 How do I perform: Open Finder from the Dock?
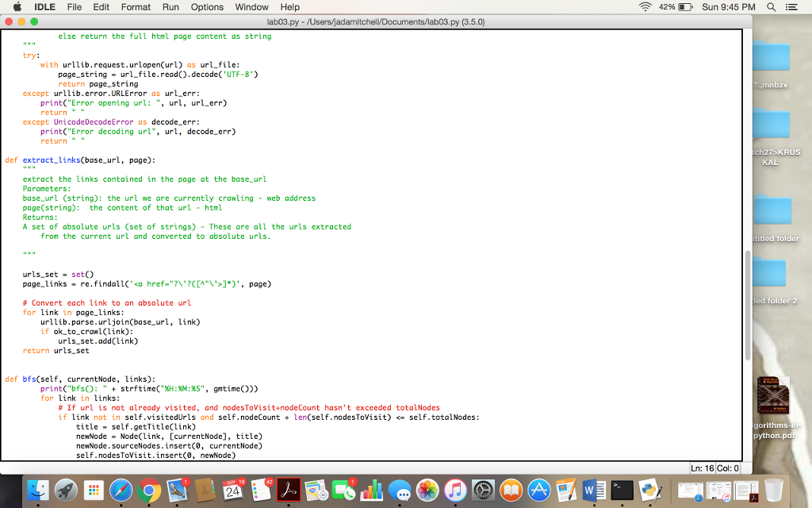click(x=36, y=492)
